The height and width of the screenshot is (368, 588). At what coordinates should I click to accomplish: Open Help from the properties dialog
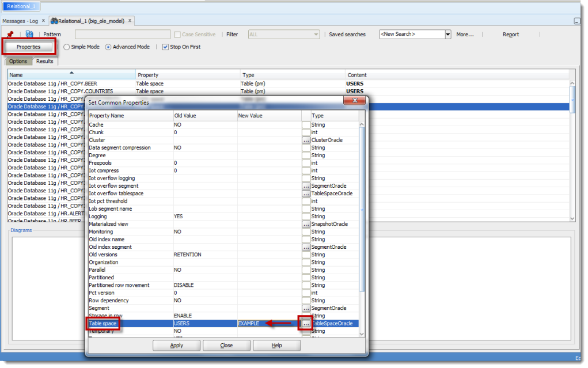(x=277, y=345)
